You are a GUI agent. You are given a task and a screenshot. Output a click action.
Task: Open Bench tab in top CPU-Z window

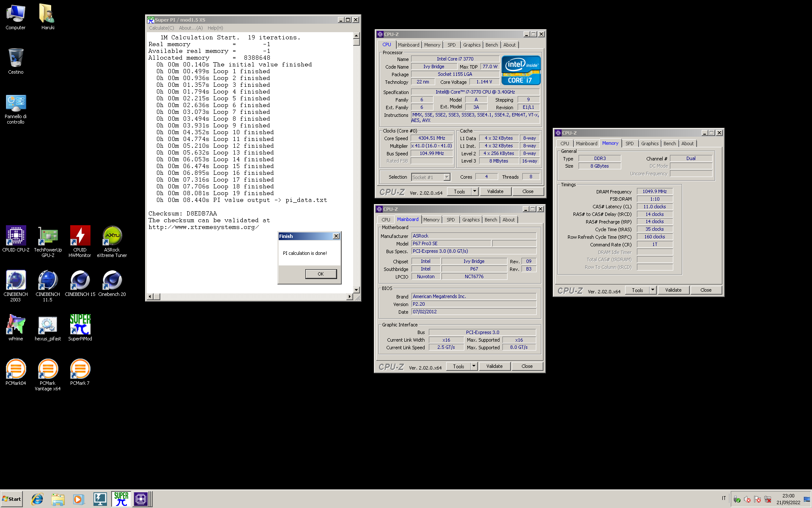pos(491,45)
